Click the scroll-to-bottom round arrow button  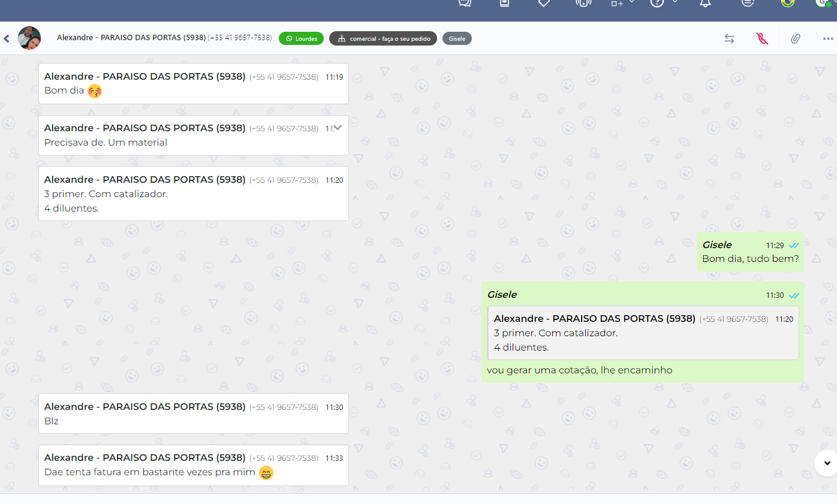(827, 463)
